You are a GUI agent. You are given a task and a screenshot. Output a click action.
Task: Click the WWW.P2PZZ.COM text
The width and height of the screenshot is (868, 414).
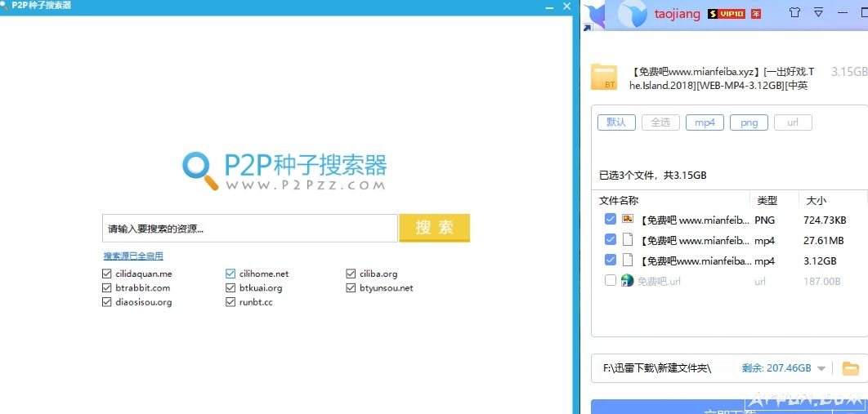coord(305,185)
